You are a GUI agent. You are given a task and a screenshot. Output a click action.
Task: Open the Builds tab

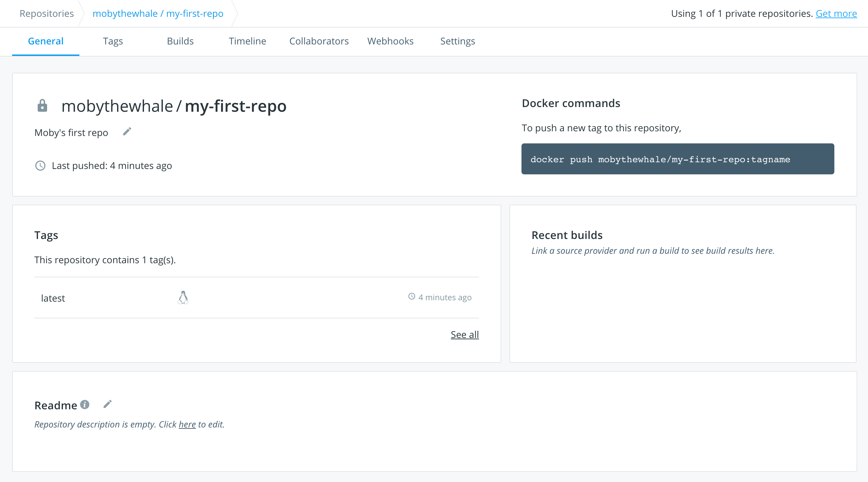tap(180, 41)
